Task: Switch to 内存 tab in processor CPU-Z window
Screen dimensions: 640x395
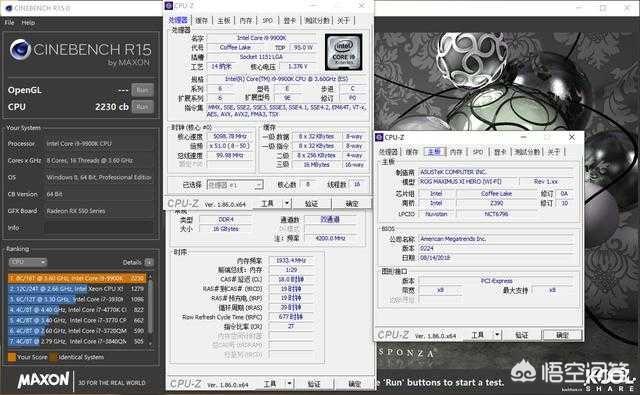Action: (246, 20)
